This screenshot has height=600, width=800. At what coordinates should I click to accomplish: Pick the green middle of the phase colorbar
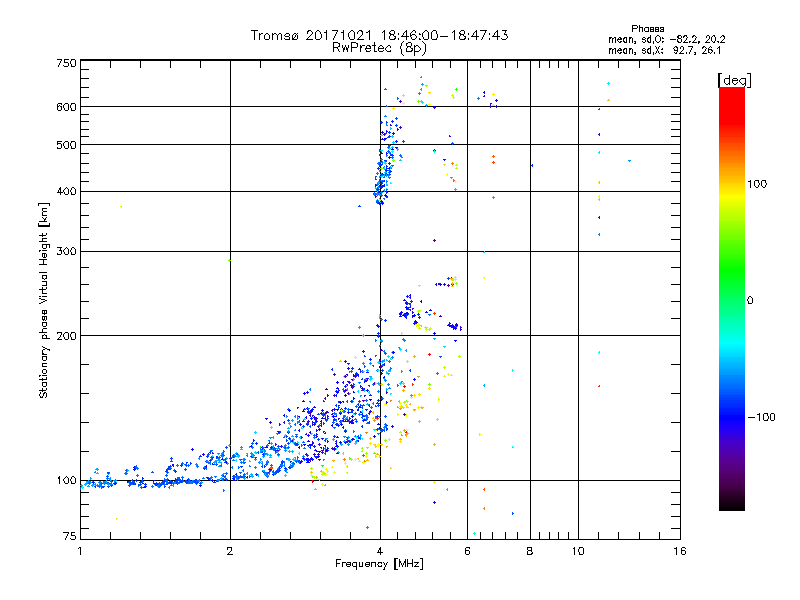[732, 270]
